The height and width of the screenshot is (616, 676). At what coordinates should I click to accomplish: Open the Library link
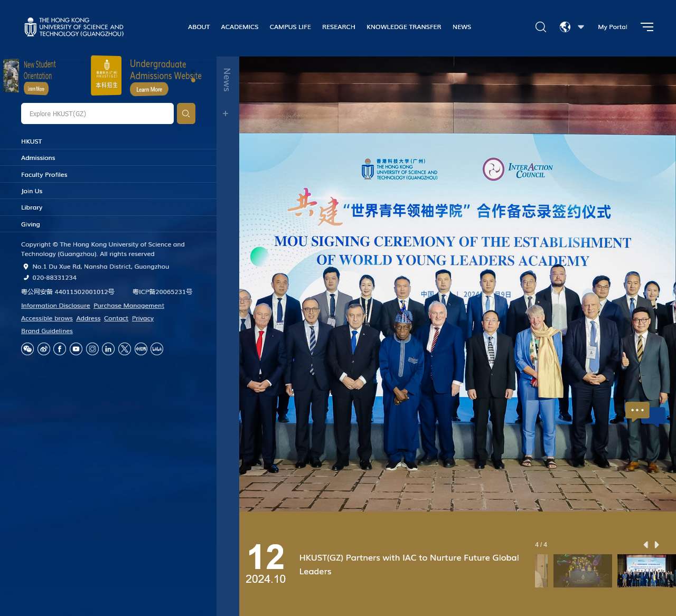(x=32, y=207)
